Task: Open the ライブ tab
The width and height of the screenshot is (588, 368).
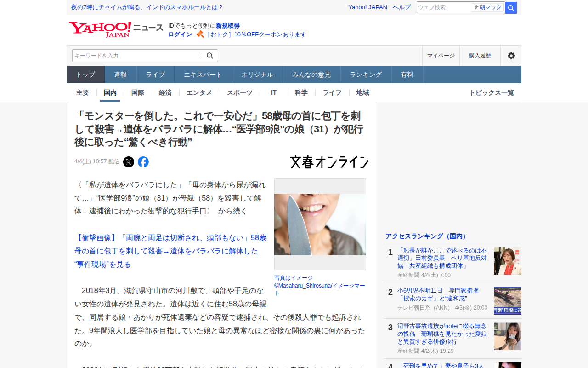Action: (155, 75)
